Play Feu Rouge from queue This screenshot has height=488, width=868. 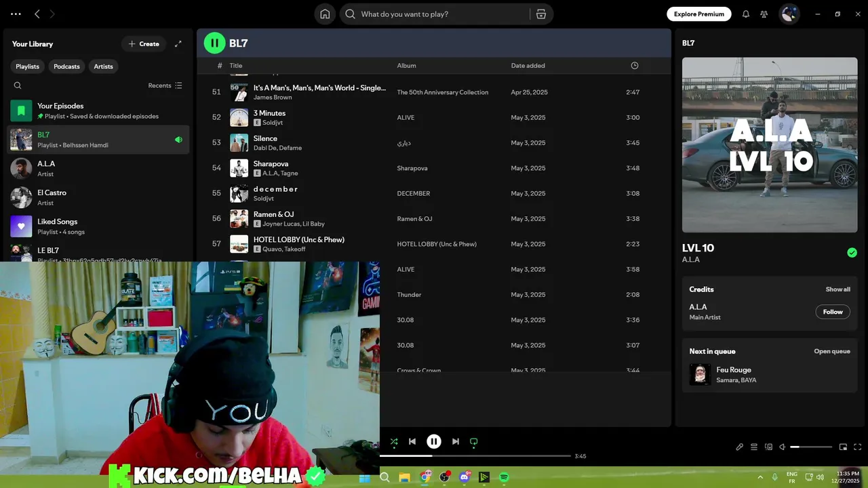coord(770,375)
